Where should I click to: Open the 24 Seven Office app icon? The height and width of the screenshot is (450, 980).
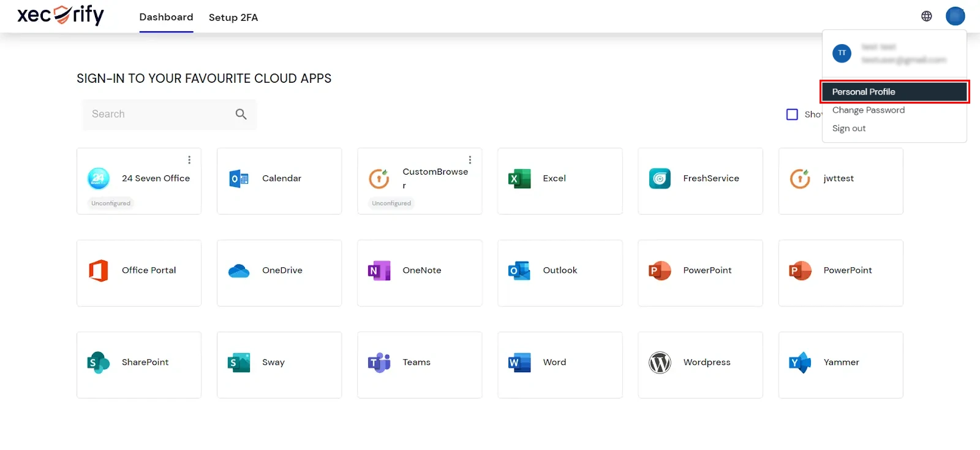tap(99, 178)
